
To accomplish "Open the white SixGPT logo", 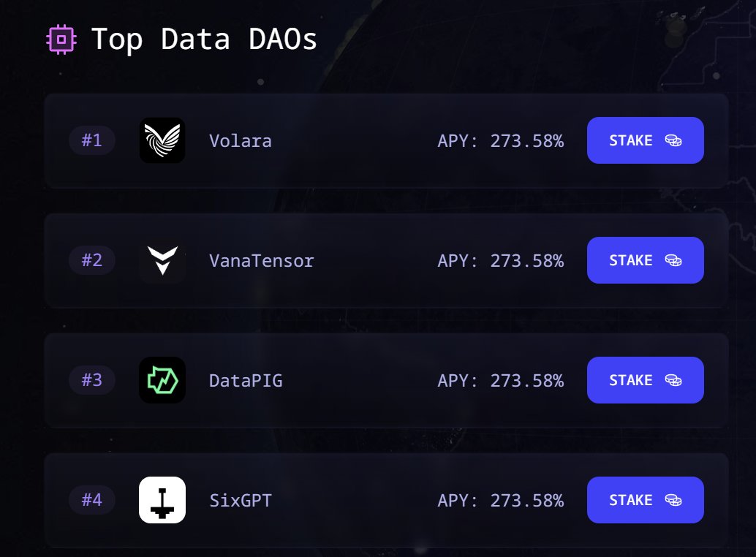I will (162, 500).
